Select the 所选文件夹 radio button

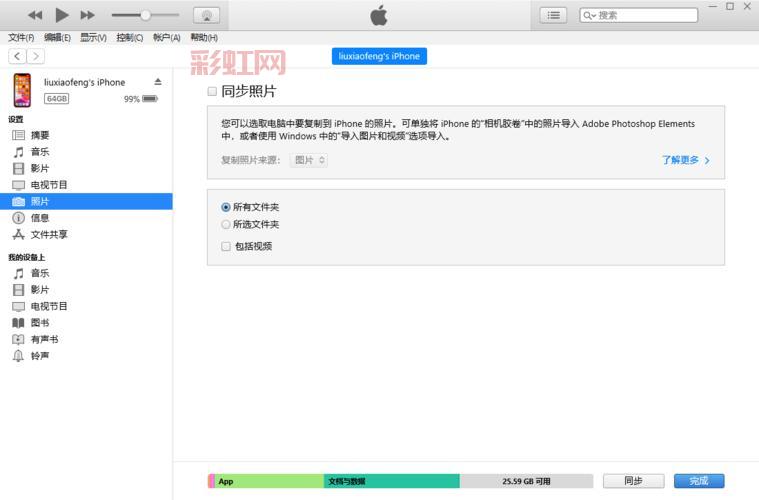click(226, 225)
